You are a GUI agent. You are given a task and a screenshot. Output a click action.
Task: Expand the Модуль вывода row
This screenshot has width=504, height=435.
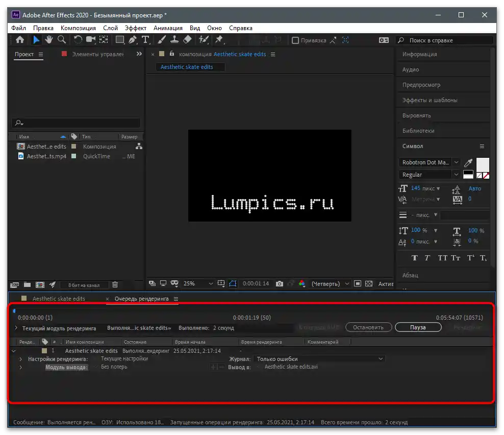tap(20, 367)
